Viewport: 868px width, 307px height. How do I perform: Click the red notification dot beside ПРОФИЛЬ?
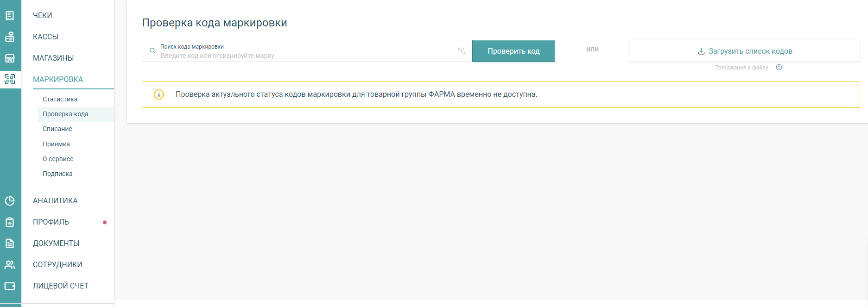[105, 222]
